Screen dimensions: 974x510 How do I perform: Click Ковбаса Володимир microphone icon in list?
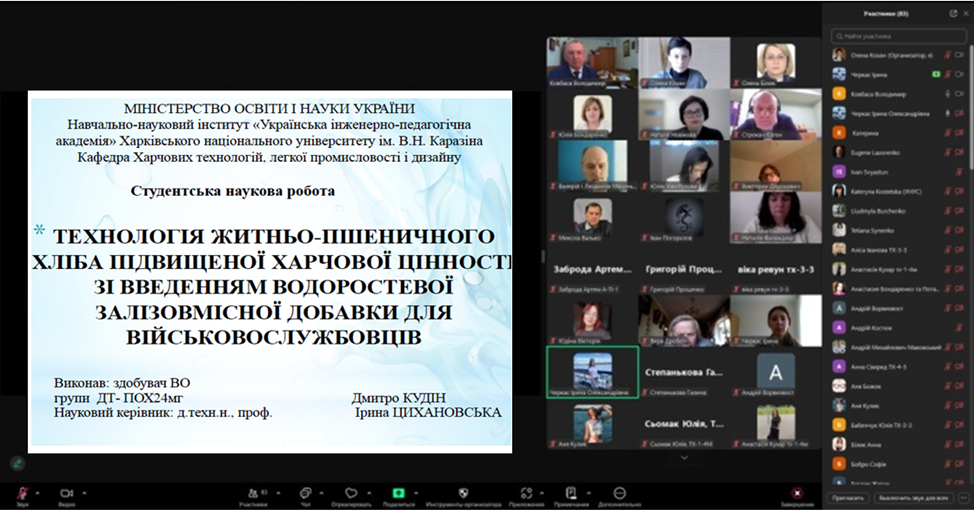coord(947,94)
